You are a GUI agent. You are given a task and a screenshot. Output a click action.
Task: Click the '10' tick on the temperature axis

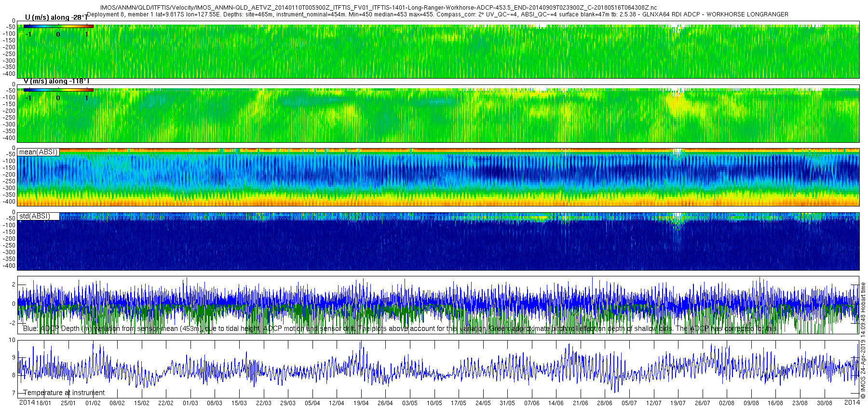pos(13,340)
